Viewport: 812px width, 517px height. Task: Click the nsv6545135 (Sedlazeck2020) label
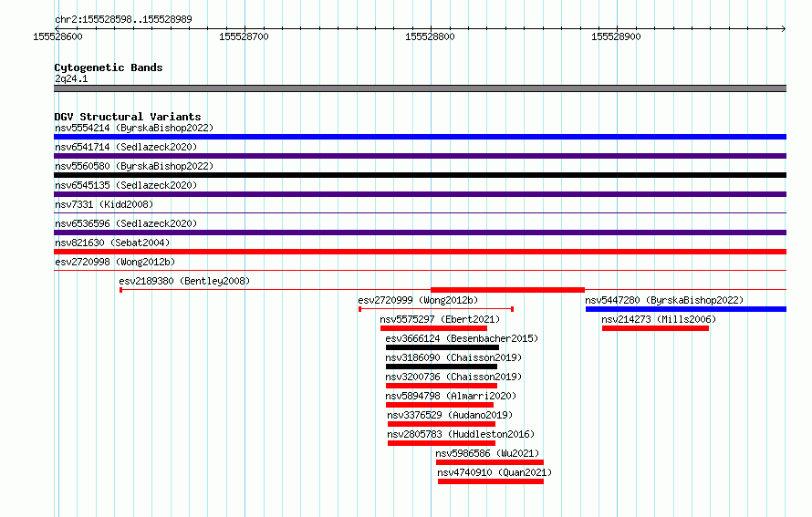coord(126,185)
